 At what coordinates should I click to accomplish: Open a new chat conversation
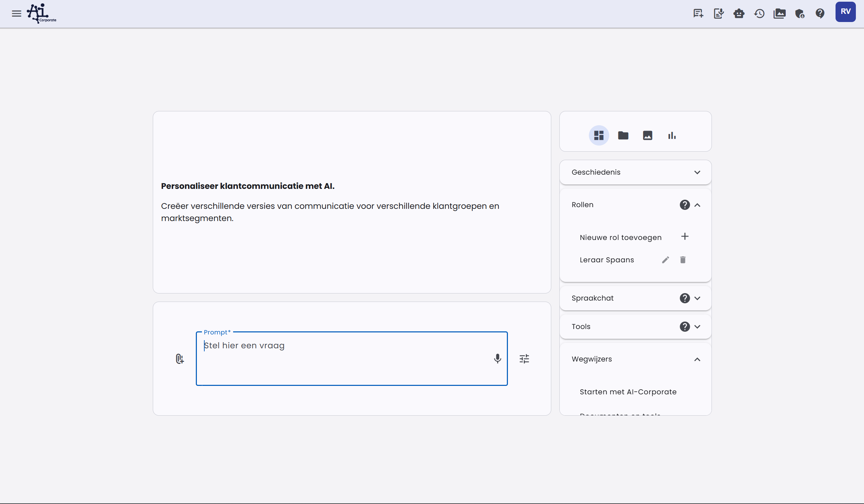(x=698, y=13)
